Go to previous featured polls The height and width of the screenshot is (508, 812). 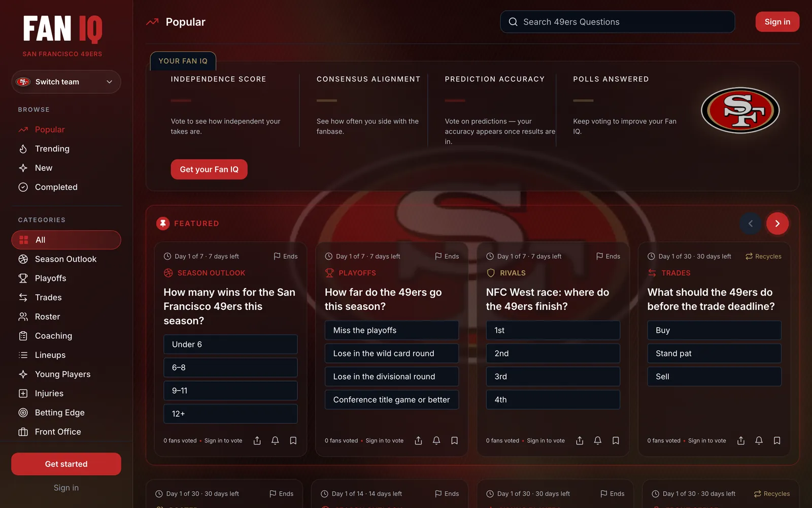click(751, 224)
